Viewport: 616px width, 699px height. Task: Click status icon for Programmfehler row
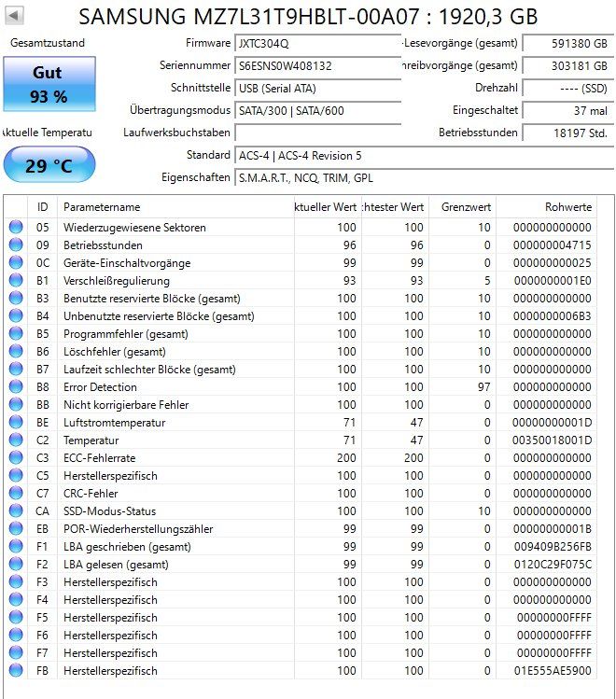(x=16, y=333)
